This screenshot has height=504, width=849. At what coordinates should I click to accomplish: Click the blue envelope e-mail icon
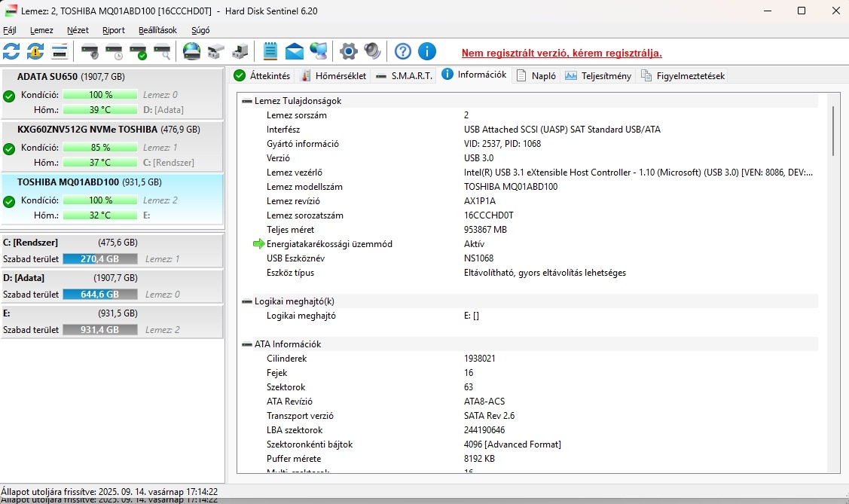click(295, 51)
